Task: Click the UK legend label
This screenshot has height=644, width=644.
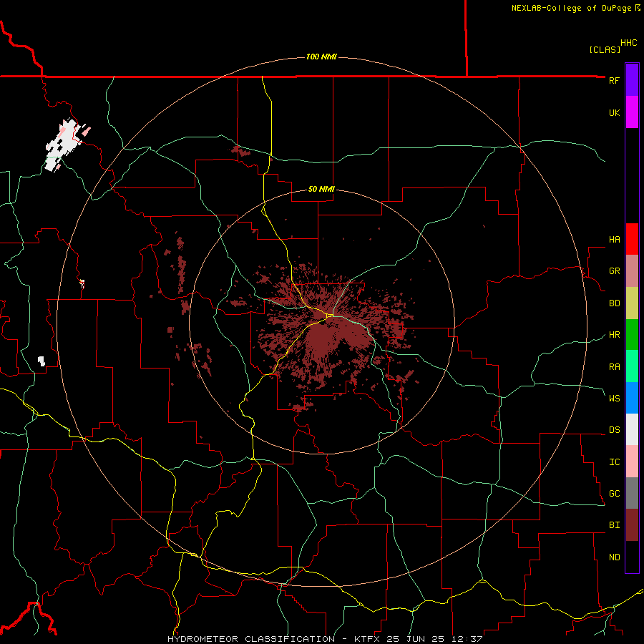Action: pos(614,112)
